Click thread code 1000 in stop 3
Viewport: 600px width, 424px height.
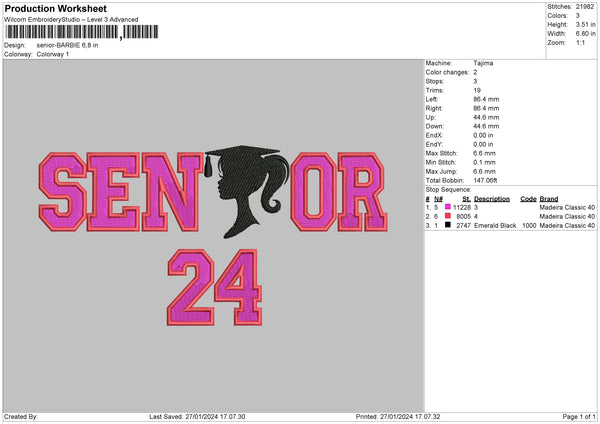(x=529, y=226)
